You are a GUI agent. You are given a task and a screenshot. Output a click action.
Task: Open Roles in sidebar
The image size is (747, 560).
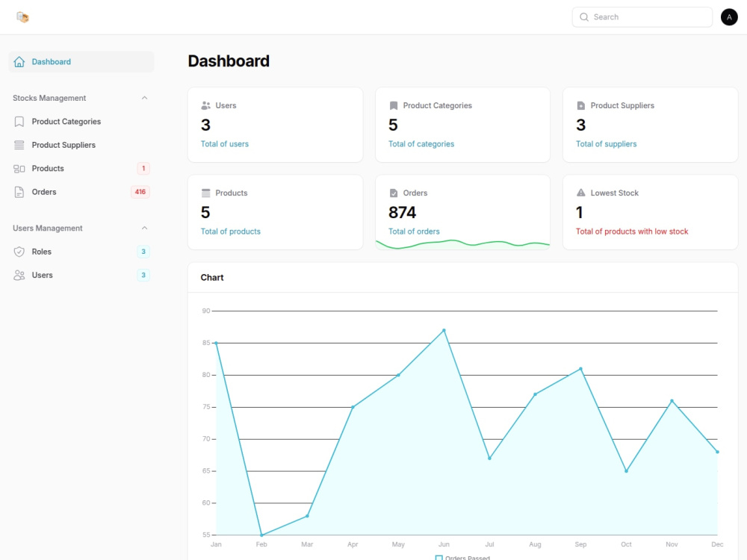[x=81, y=252]
